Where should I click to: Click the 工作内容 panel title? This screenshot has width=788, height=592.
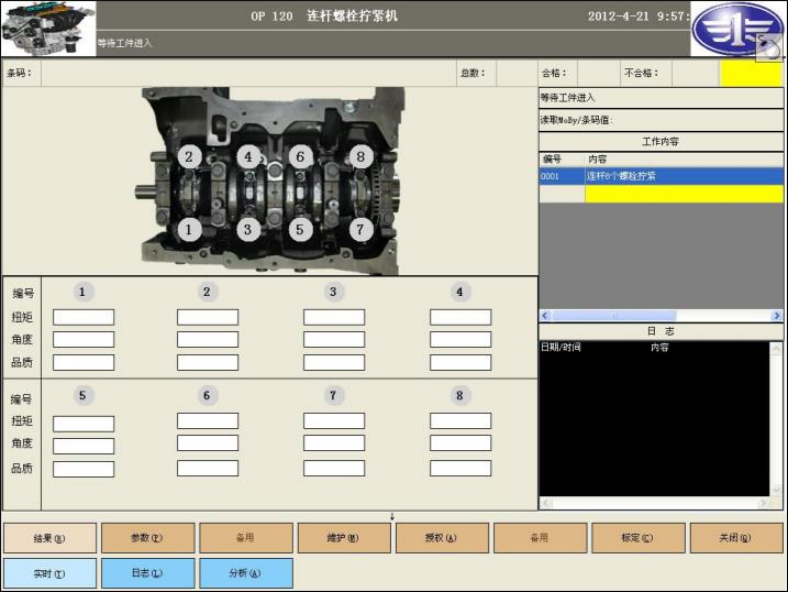click(661, 142)
